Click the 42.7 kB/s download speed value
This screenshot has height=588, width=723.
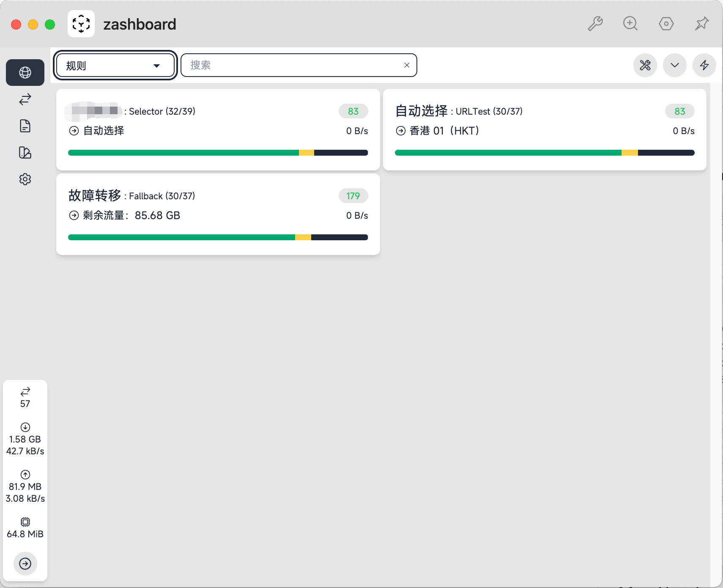(25, 451)
